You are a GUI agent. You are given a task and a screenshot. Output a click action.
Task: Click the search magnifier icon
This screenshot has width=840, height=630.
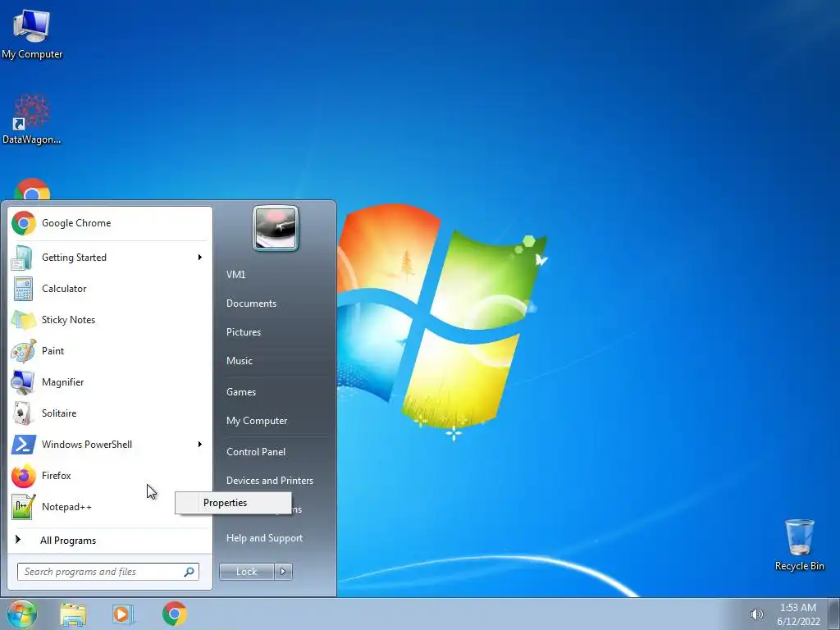189,572
